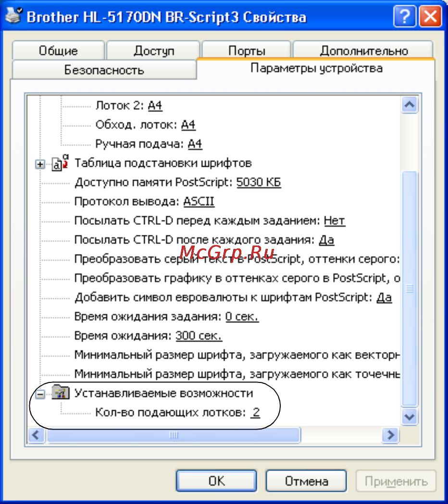The image size is (448, 504).
Task: Click the vertical scrollbar thumb
Action: point(410,289)
